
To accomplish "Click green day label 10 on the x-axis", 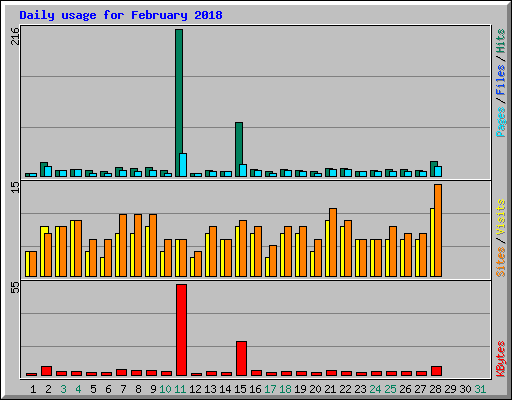I will [165, 389].
